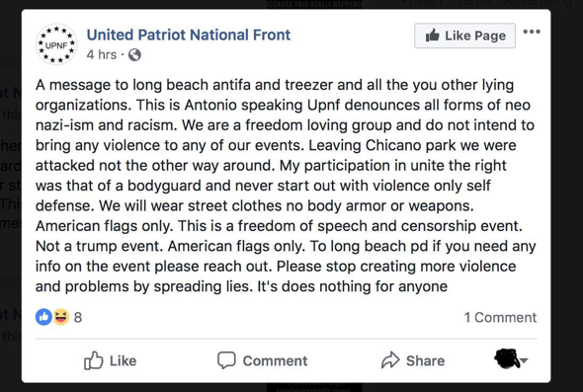Image resolution: width=583 pixels, height=392 pixels.
Task: Click the laughing Haha reaction icon
Action: pyautogui.click(x=61, y=317)
